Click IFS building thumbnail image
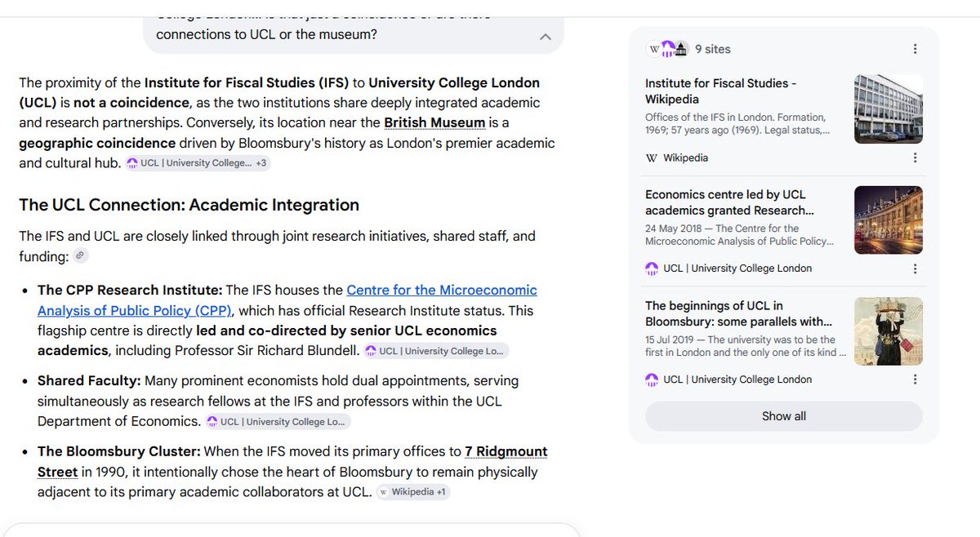The height and width of the screenshot is (537, 980). (x=889, y=109)
